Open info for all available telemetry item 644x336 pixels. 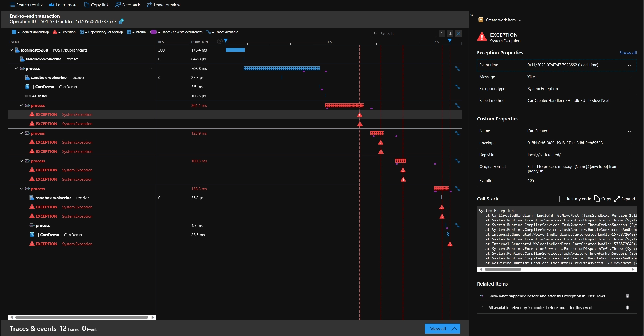tap(627, 307)
